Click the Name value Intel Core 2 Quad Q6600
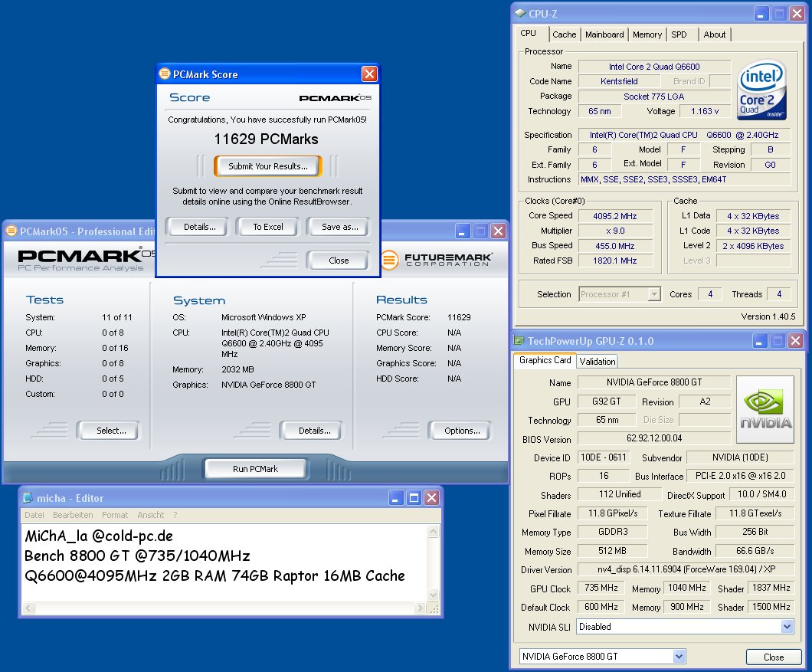This screenshot has width=812, height=672. [x=654, y=67]
